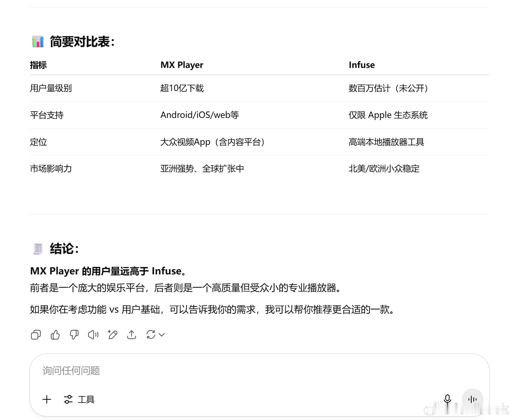Select the 用户量级别 row label

click(51, 88)
